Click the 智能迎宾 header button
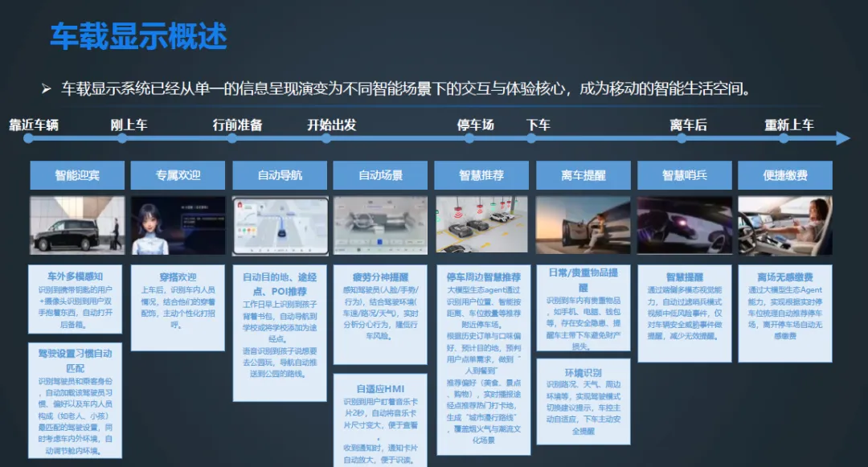The image size is (868, 467). click(x=77, y=174)
